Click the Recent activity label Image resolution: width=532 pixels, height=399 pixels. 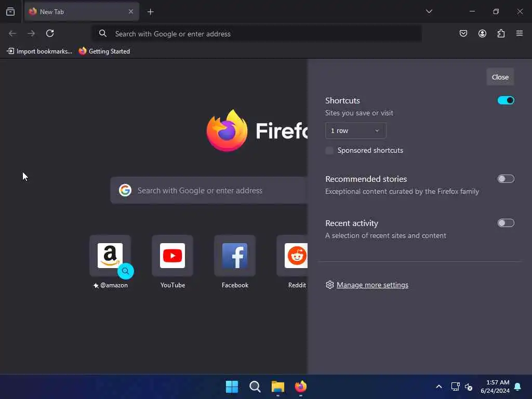click(352, 223)
